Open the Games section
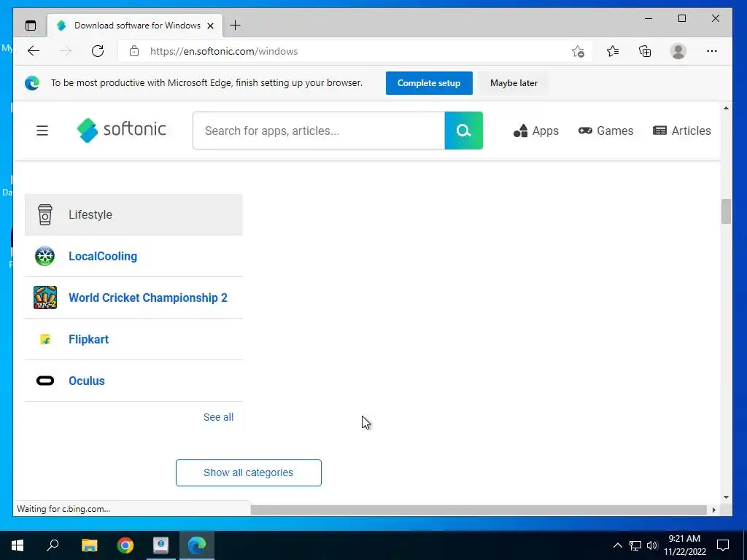 [x=605, y=131]
